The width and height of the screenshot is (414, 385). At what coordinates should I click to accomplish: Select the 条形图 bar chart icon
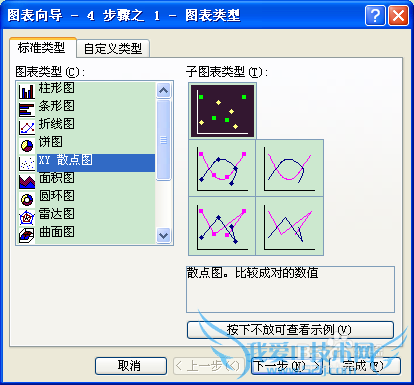[x=27, y=109]
